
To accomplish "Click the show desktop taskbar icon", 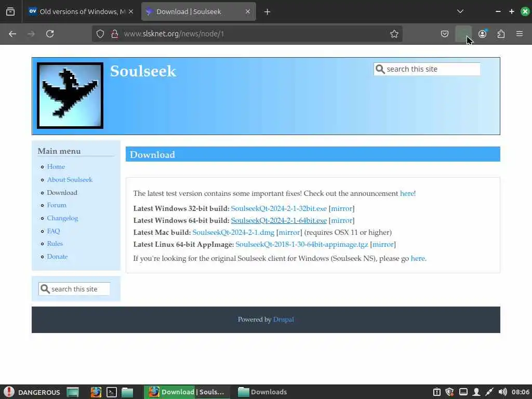I will pyautogui.click(x=73, y=392).
